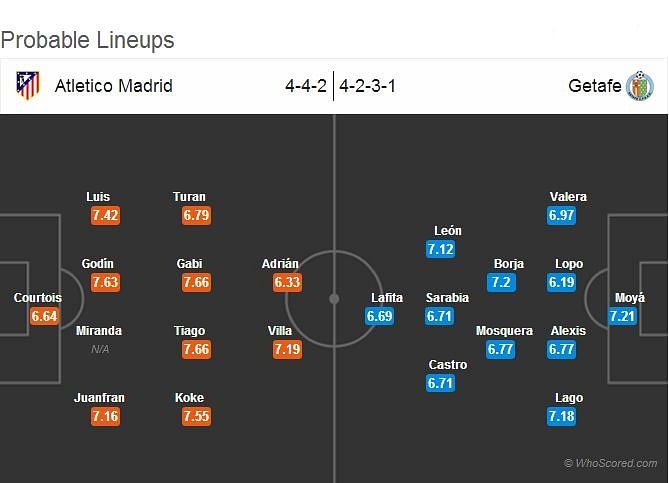The height and width of the screenshot is (483, 669).
Task: Click León's 7.12 rating badge
Action: click(440, 249)
